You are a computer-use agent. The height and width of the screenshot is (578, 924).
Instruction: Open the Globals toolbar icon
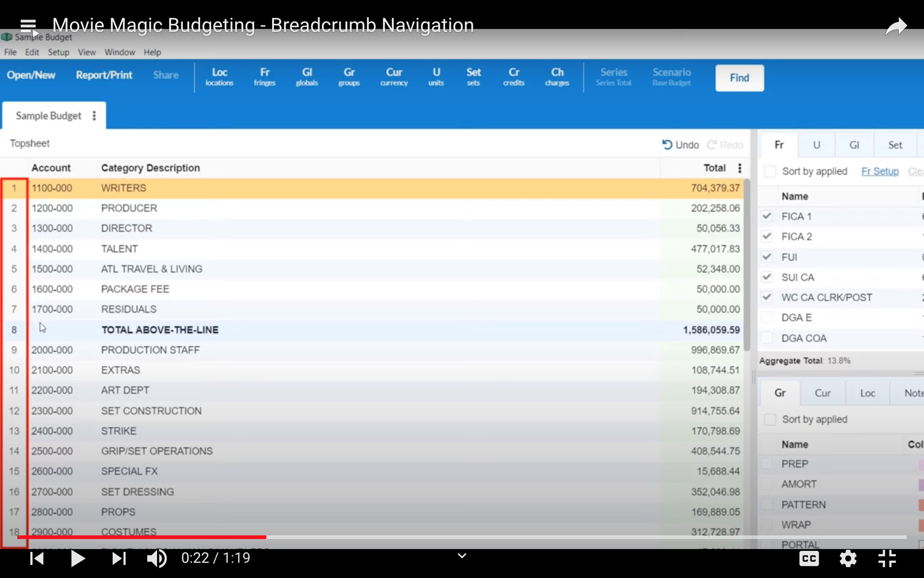point(307,77)
